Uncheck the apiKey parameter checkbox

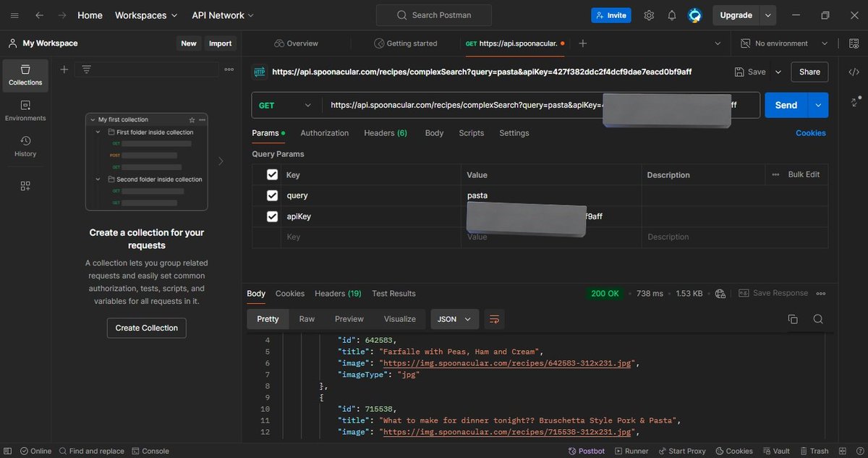(x=272, y=216)
